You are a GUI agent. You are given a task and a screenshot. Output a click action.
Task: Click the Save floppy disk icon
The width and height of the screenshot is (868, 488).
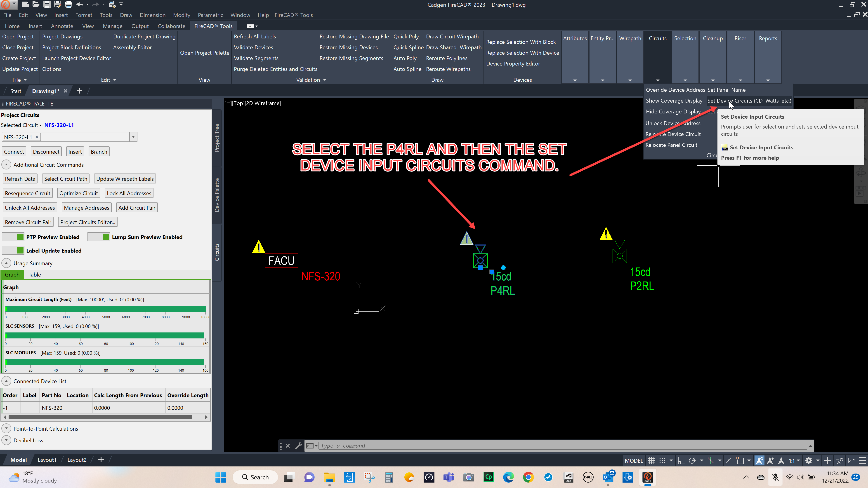pos(47,4)
